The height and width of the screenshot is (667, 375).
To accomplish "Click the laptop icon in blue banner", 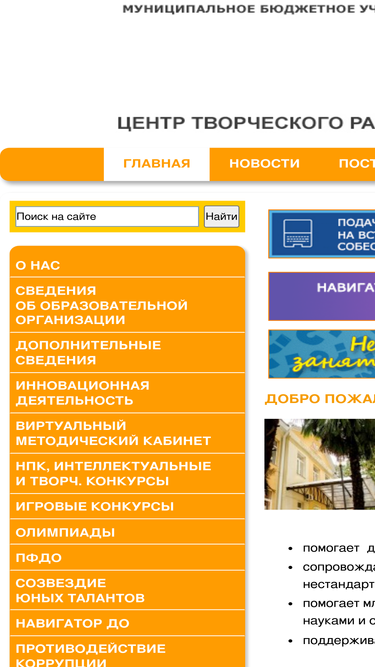I will [x=298, y=234].
